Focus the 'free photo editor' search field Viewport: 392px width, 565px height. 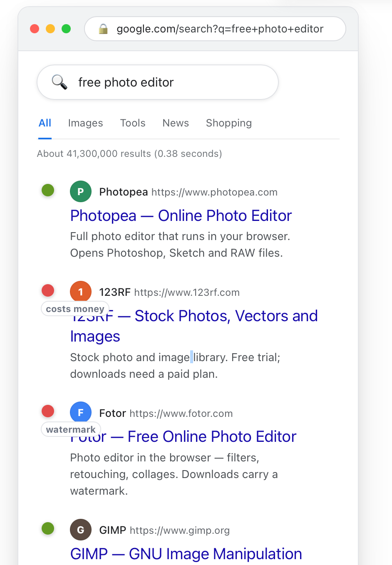point(158,82)
